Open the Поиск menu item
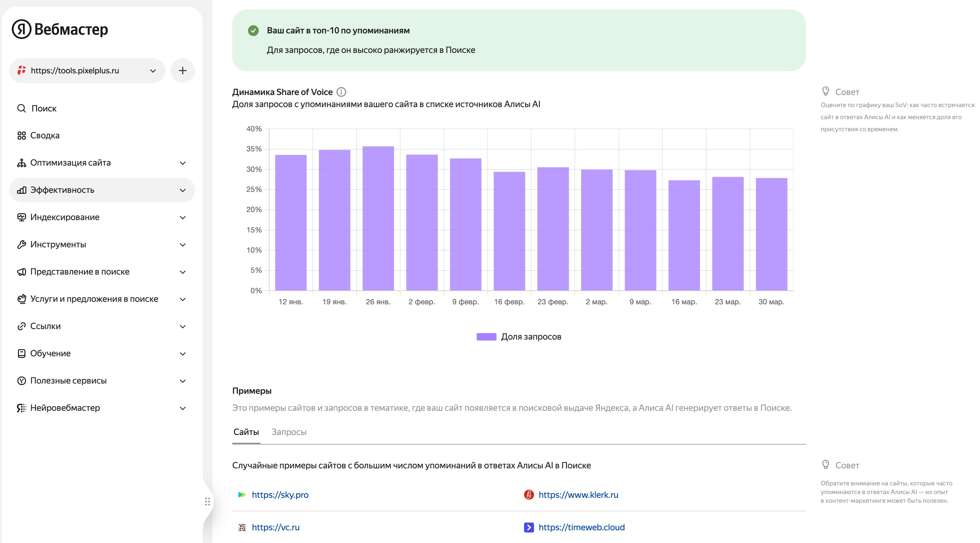980x543 pixels. (102, 108)
